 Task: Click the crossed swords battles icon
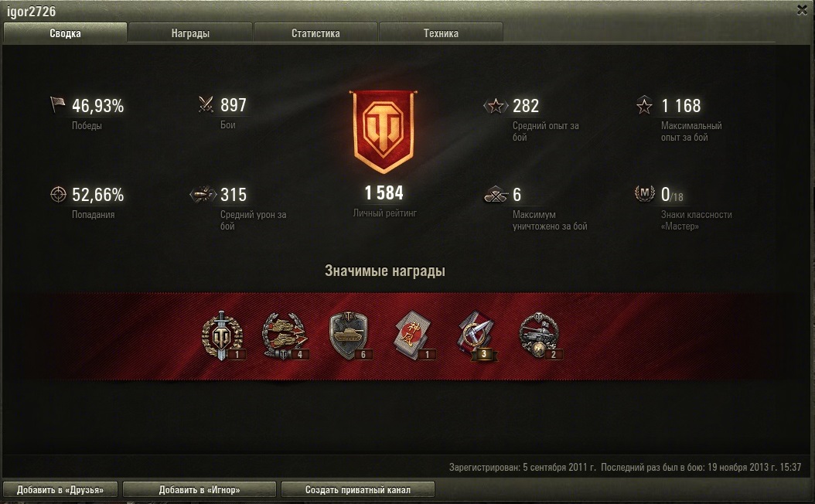click(x=206, y=104)
